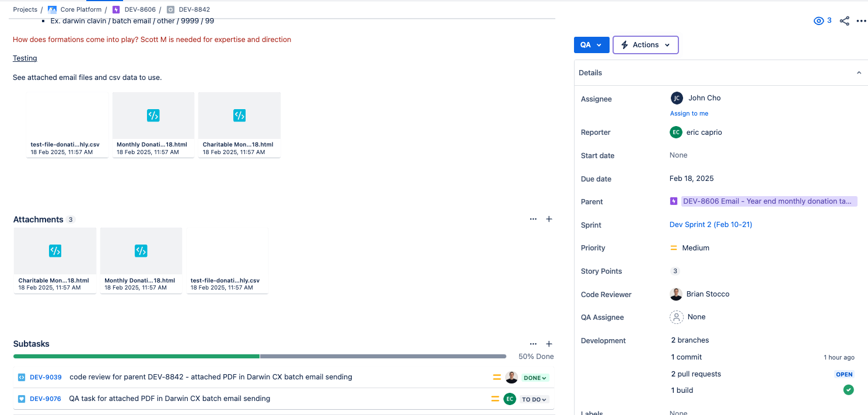This screenshot has width=868, height=415.
Task: Open Charitable Mon...18.html under Attachments
Action: click(55, 260)
